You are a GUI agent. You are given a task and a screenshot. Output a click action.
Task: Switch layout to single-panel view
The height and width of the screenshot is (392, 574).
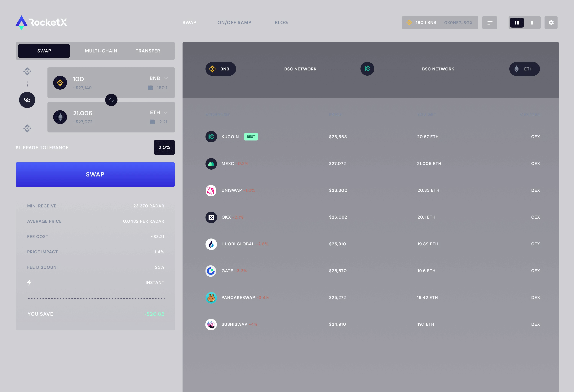[x=532, y=22]
